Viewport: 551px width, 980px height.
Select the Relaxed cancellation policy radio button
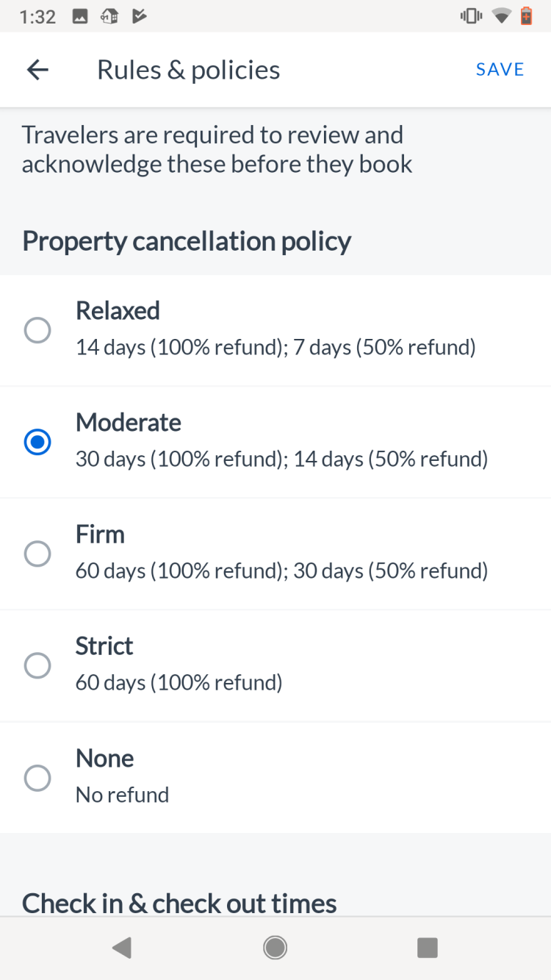click(37, 330)
